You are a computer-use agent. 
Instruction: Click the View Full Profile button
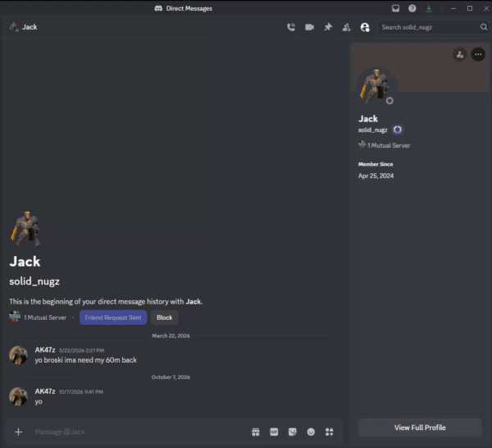point(420,427)
